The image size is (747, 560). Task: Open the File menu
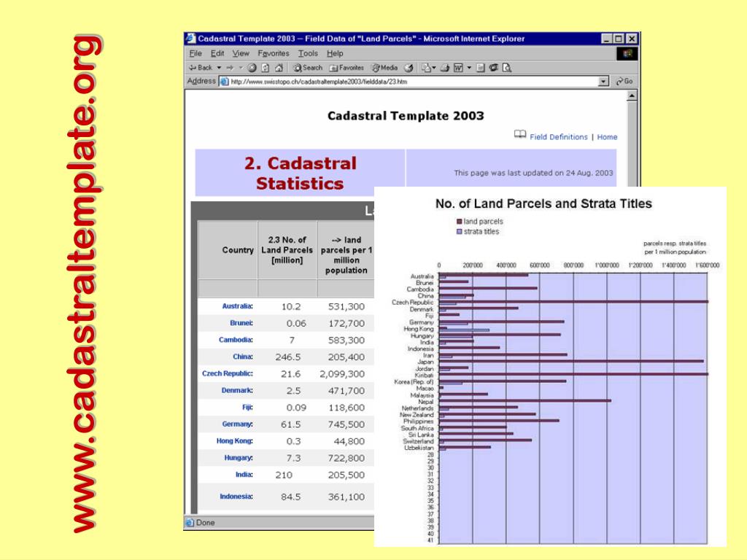pos(196,53)
